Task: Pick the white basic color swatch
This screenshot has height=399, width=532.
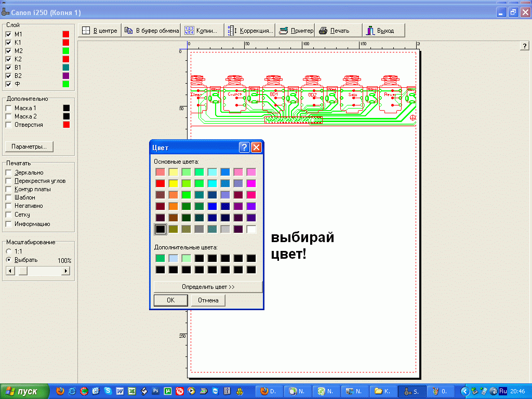Action: [251, 229]
